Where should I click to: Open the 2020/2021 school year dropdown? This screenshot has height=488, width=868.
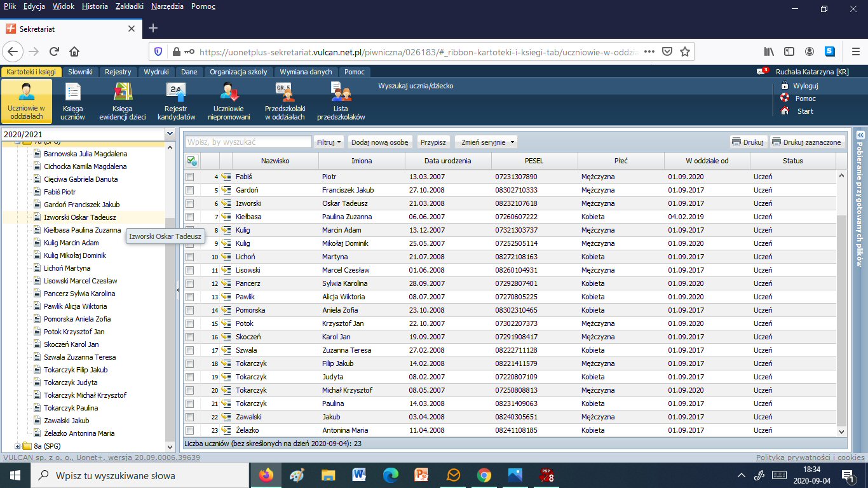(169, 134)
